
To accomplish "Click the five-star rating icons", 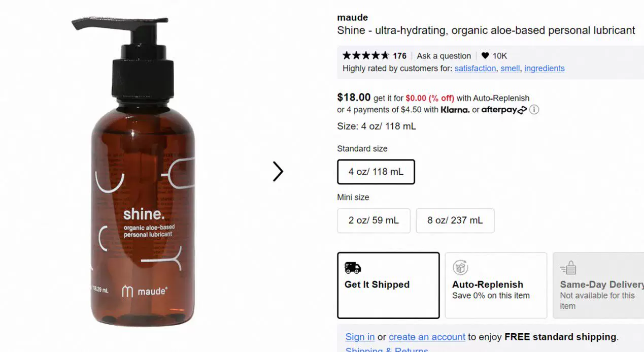I will [366, 56].
